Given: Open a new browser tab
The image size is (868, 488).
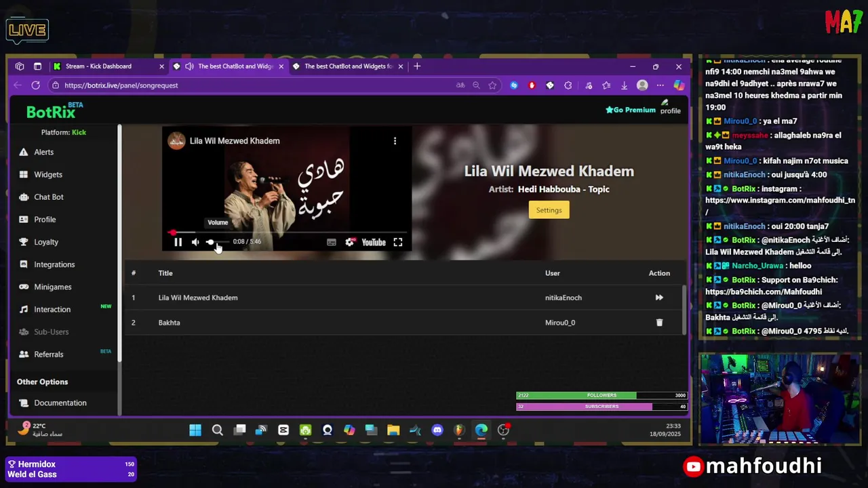Looking at the screenshot, I should [x=417, y=66].
